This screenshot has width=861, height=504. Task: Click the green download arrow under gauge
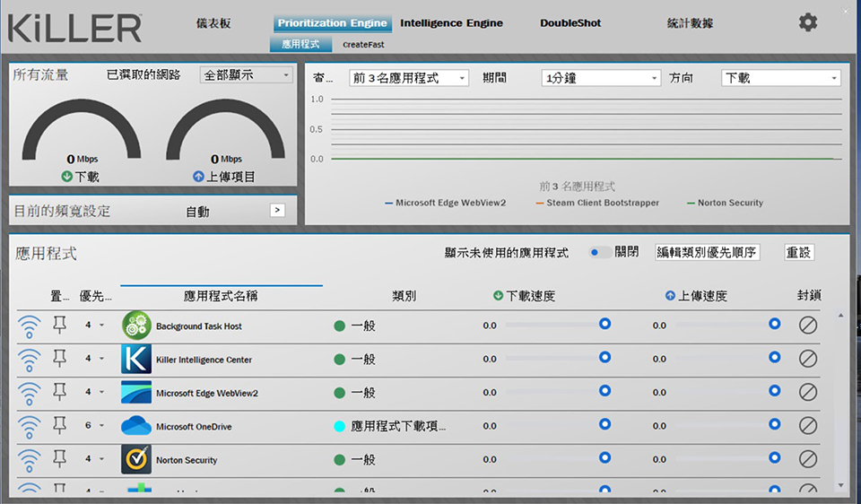coord(67,177)
